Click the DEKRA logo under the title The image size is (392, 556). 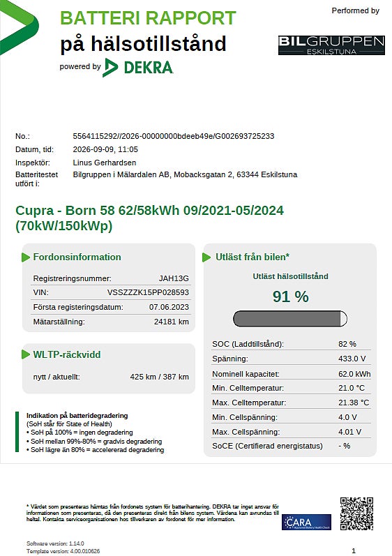(138, 68)
